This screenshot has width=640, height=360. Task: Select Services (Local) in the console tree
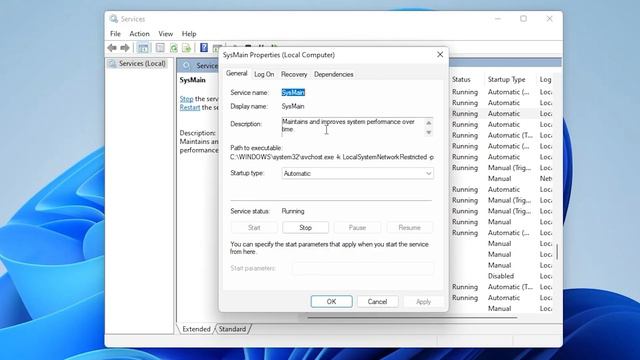[142, 64]
